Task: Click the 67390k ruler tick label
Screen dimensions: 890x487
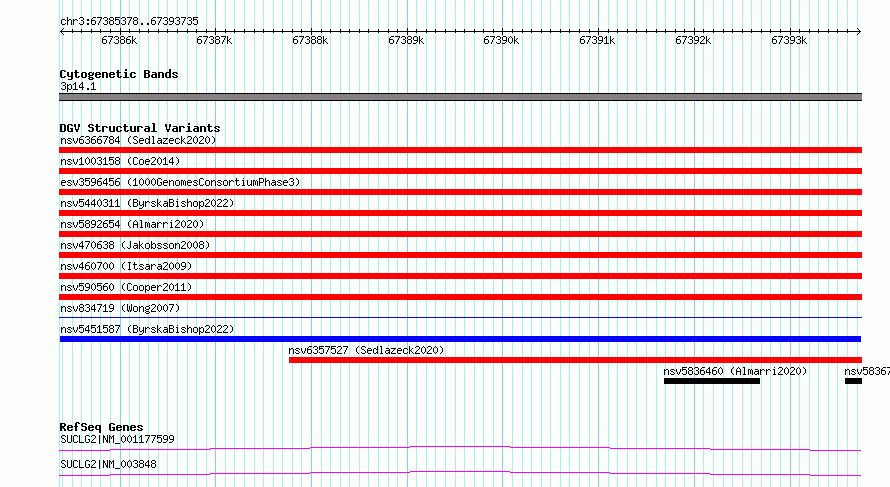Action: pyautogui.click(x=501, y=41)
